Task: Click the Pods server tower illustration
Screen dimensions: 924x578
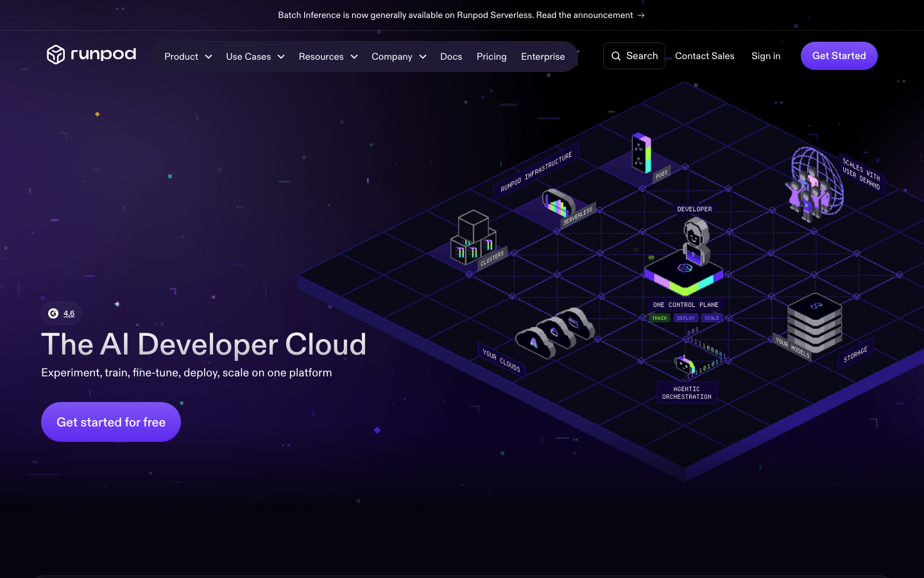Action: pyautogui.click(x=641, y=153)
